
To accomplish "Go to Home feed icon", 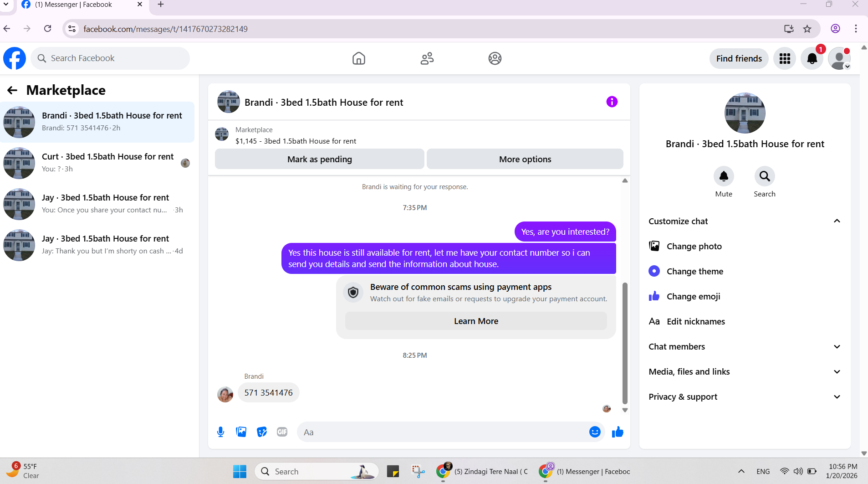I will tap(359, 58).
